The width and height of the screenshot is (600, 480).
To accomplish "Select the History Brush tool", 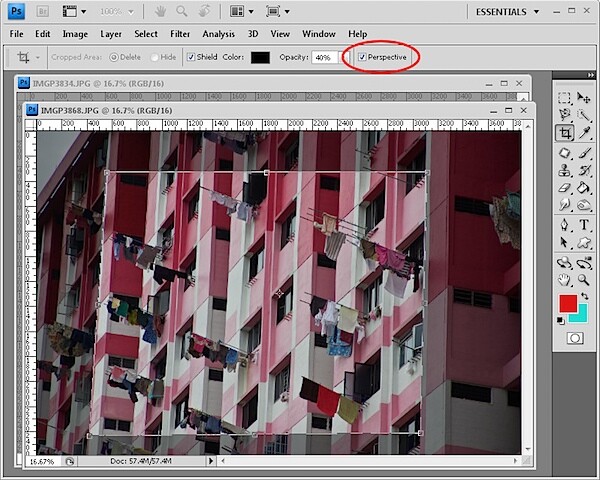I will 584,170.
